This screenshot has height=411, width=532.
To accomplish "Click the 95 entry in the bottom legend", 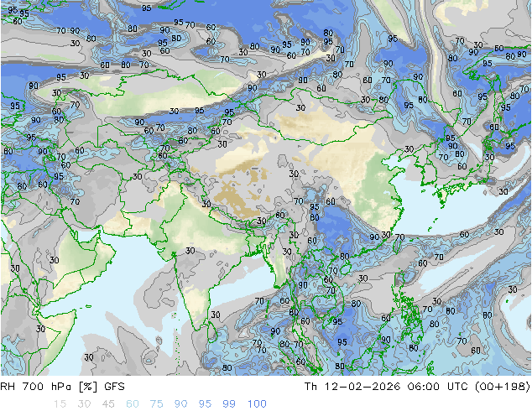I will [x=205, y=404].
